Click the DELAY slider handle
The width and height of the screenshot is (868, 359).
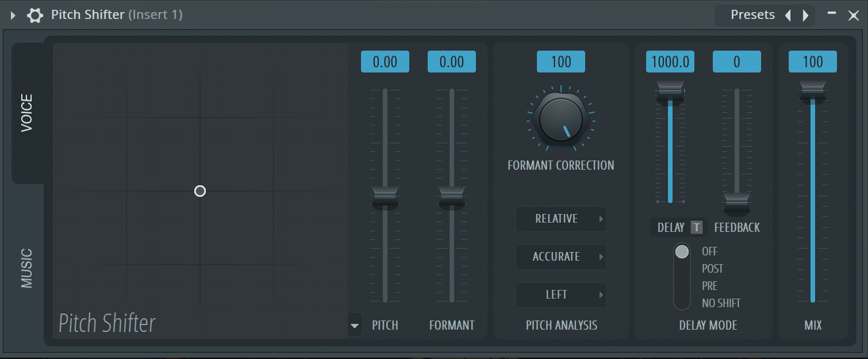(670, 92)
